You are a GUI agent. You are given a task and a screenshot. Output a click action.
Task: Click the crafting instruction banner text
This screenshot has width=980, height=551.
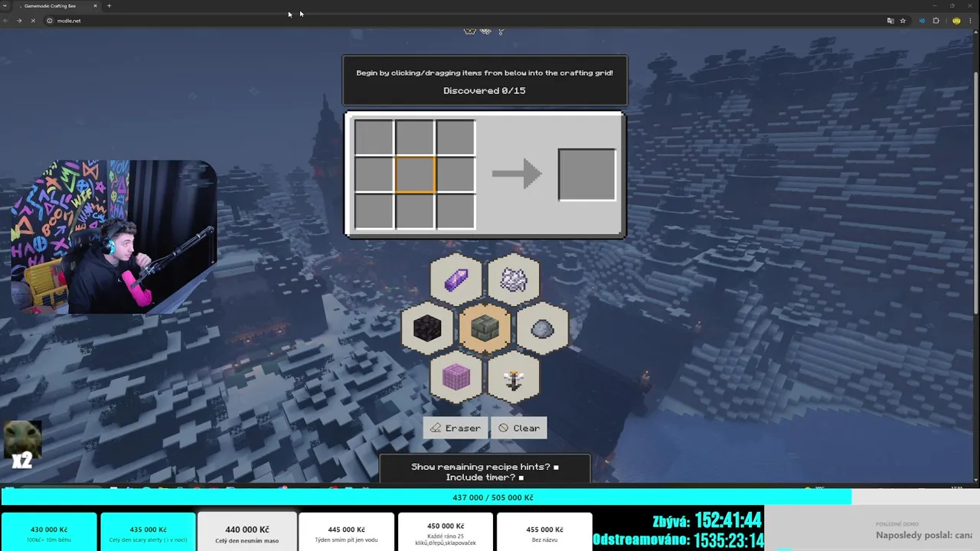tap(485, 73)
